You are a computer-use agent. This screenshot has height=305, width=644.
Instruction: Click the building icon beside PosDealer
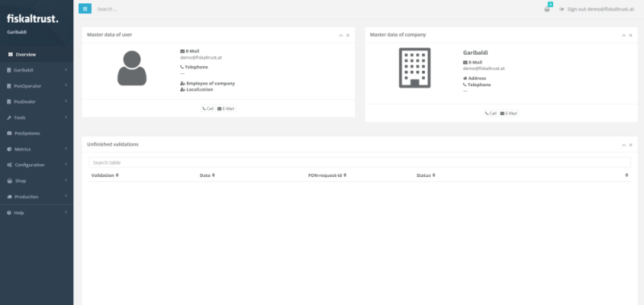pyautogui.click(x=9, y=102)
